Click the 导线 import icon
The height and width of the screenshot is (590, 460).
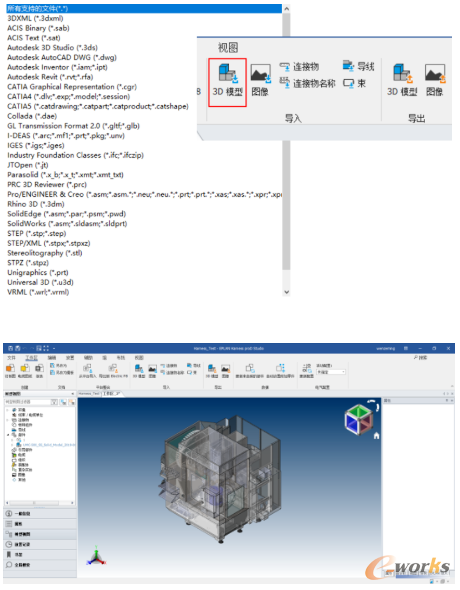pyautogui.click(x=358, y=67)
